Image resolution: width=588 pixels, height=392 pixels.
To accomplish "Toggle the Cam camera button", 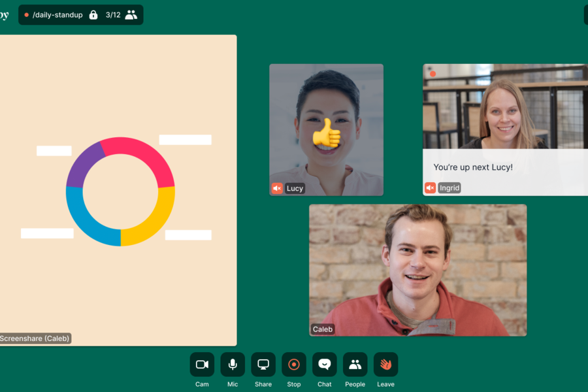I will pyautogui.click(x=202, y=365).
